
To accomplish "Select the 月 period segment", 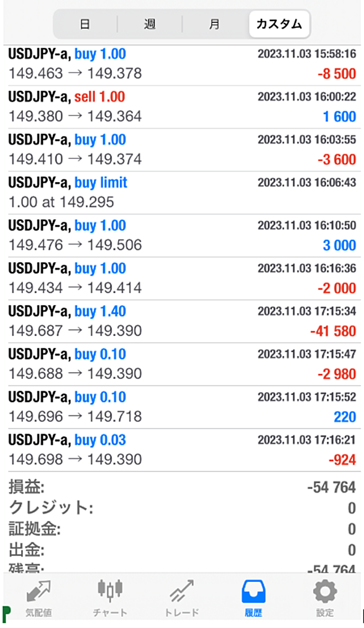I will (214, 24).
